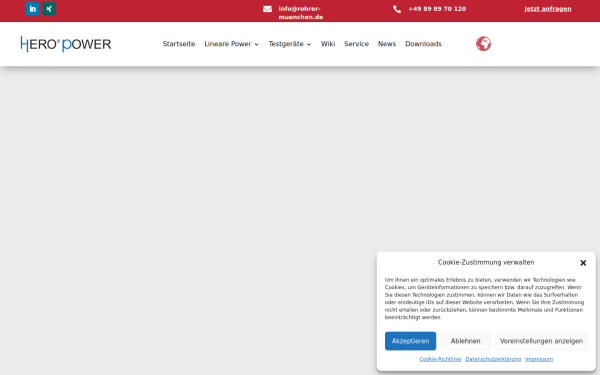600x375 pixels.
Task: Open the Downloads page
Action: [x=423, y=44]
